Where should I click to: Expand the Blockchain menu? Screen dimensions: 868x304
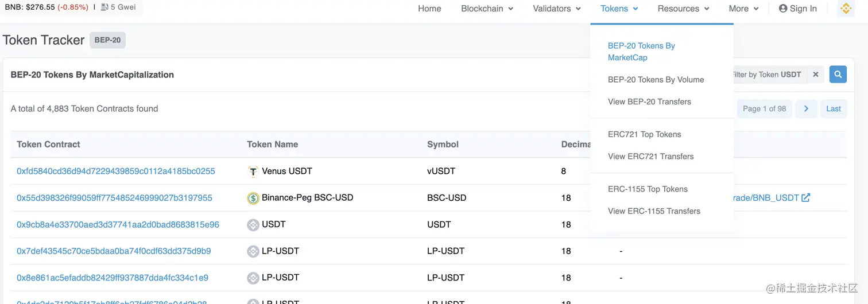[x=487, y=9]
